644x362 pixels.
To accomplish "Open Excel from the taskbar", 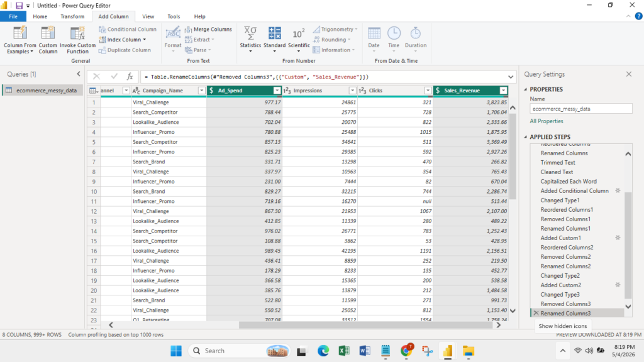I will click(x=344, y=351).
